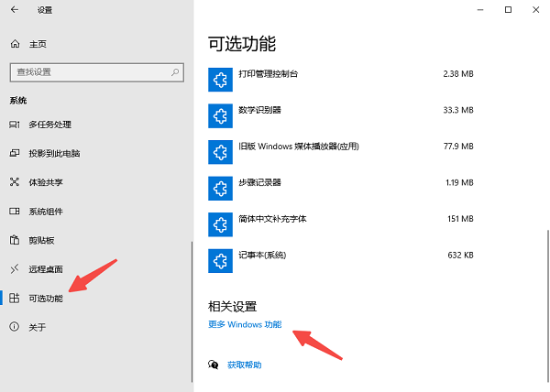Open 投影到此电脑 settings
The image size is (550, 392).
54,153
